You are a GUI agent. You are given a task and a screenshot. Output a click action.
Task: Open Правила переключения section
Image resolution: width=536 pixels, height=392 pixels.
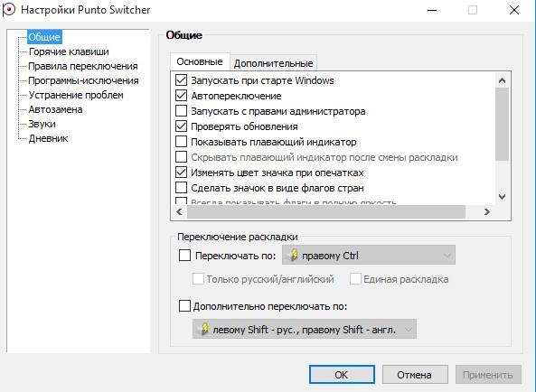coord(83,66)
